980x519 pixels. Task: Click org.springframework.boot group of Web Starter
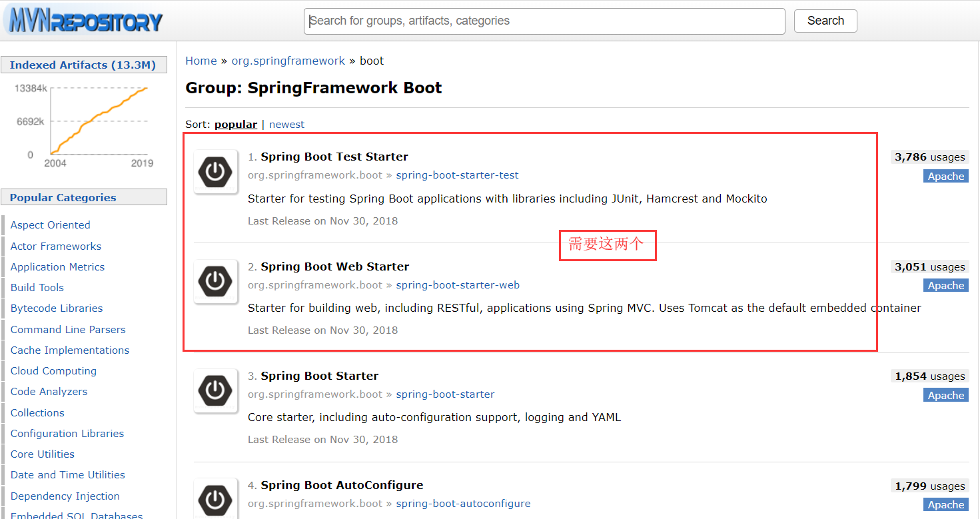coord(315,285)
